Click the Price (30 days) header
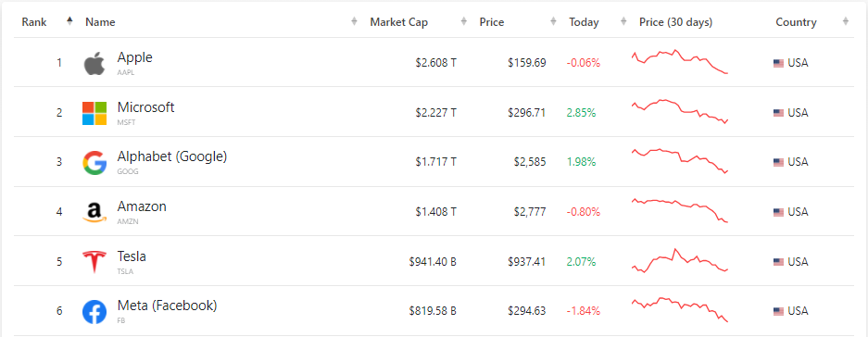 675,22
